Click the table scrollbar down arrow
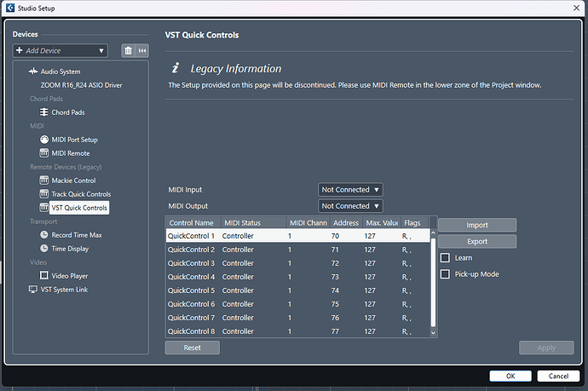 [433, 332]
